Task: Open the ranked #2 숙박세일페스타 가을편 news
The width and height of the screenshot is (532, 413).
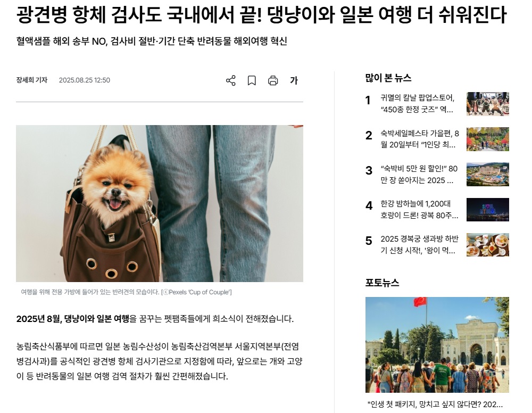Action: pos(419,139)
